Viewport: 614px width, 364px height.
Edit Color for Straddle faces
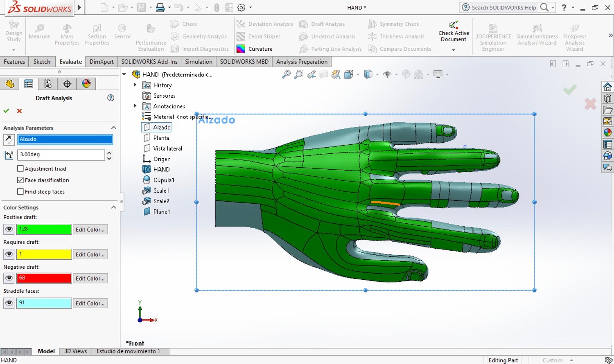point(90,303)
